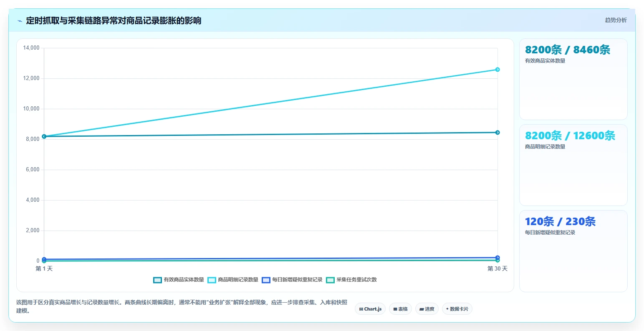Screen dimensions: 644x331
Task: Open the 8200条 / 12600条 data card
Action: (x=573, y=165)
